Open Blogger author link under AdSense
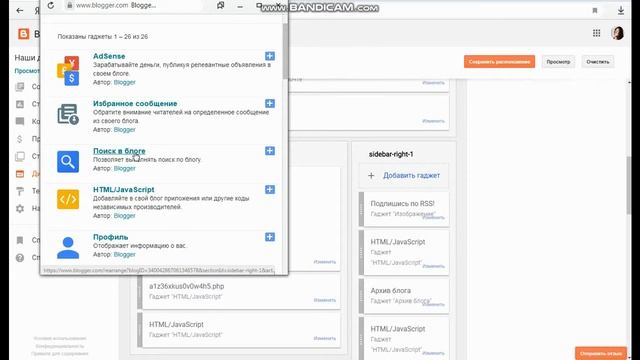This screenshot has width=640, height=360. 124,82
